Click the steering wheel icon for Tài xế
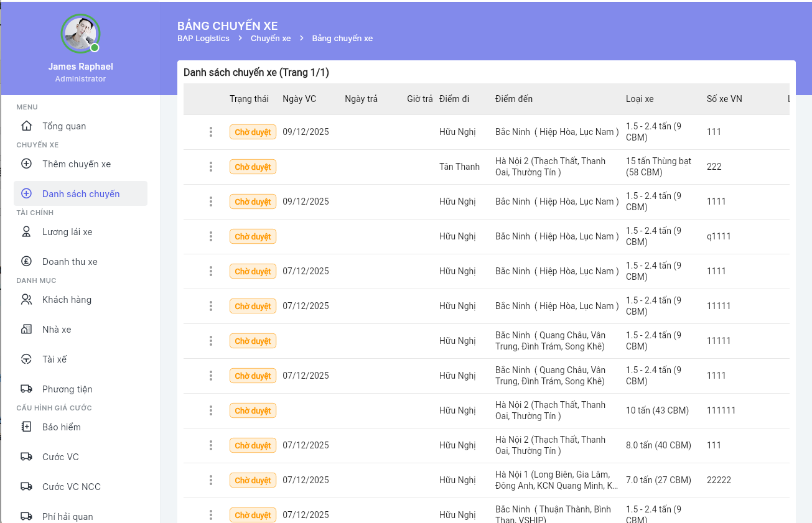Image resolution: width=812 pixels, height=523 pixels. (26, 359)
